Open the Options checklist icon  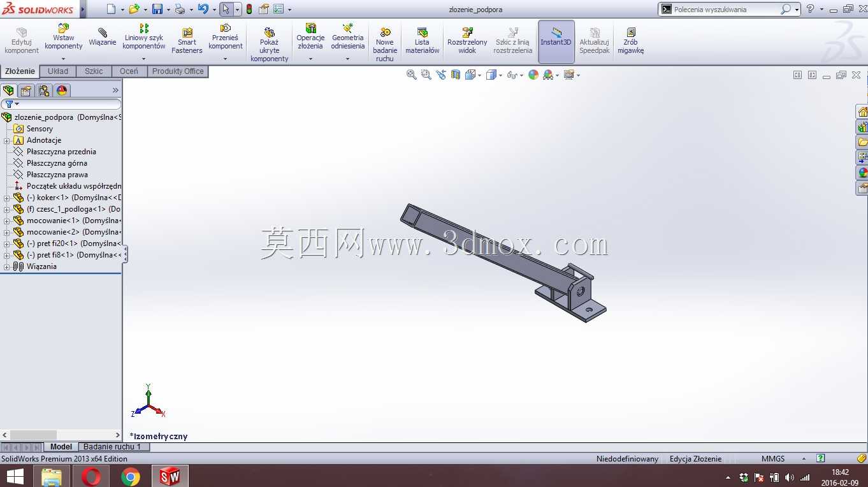click(278, 9)
